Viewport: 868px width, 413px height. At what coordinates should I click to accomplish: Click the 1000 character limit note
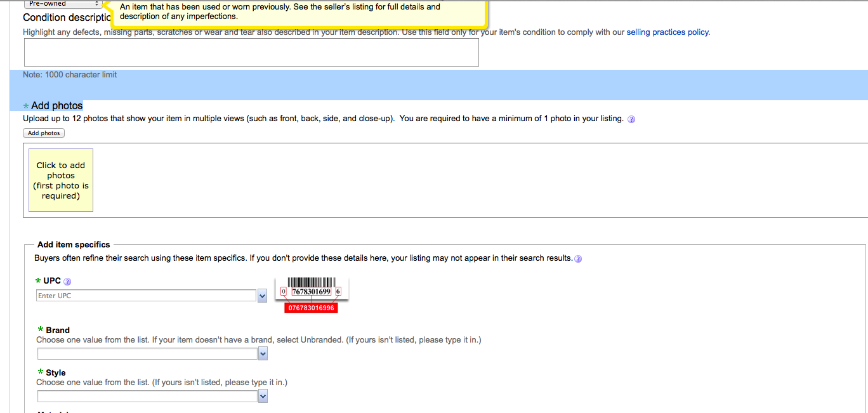click(x=70, y=75)
